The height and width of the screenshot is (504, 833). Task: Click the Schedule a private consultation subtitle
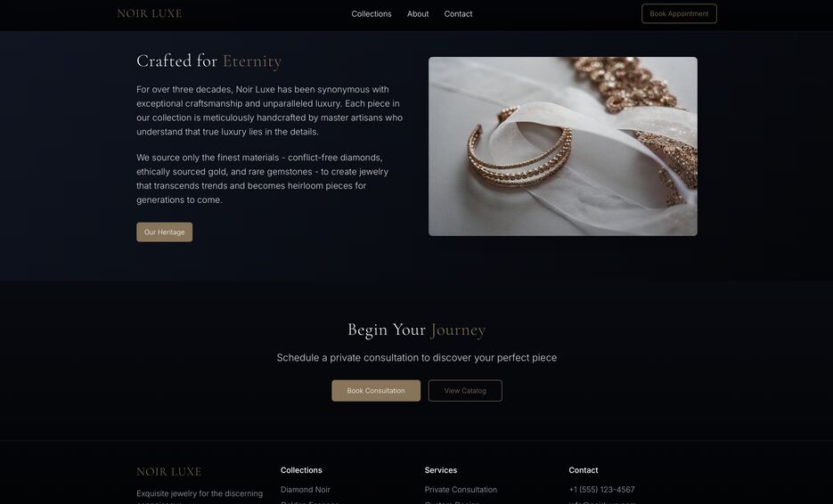tap(417, 358)
